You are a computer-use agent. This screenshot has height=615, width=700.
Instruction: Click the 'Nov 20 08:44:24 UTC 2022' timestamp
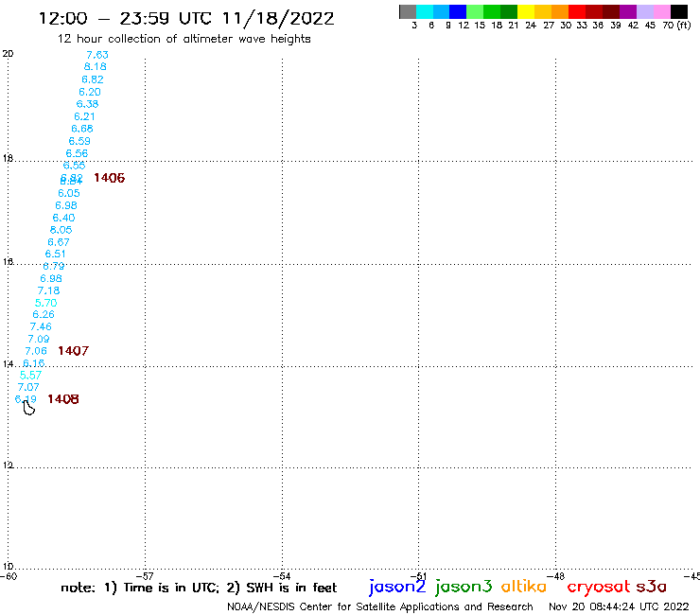click(619, 607)
